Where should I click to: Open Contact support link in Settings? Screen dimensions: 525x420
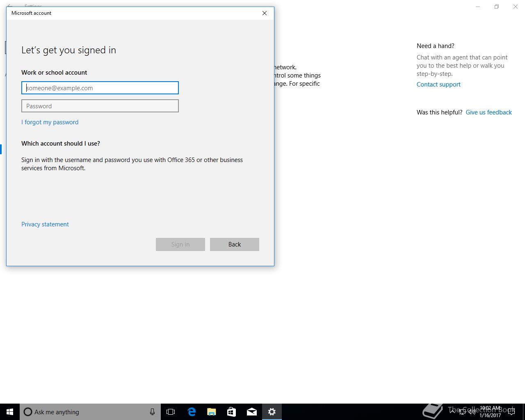point(438,84)
